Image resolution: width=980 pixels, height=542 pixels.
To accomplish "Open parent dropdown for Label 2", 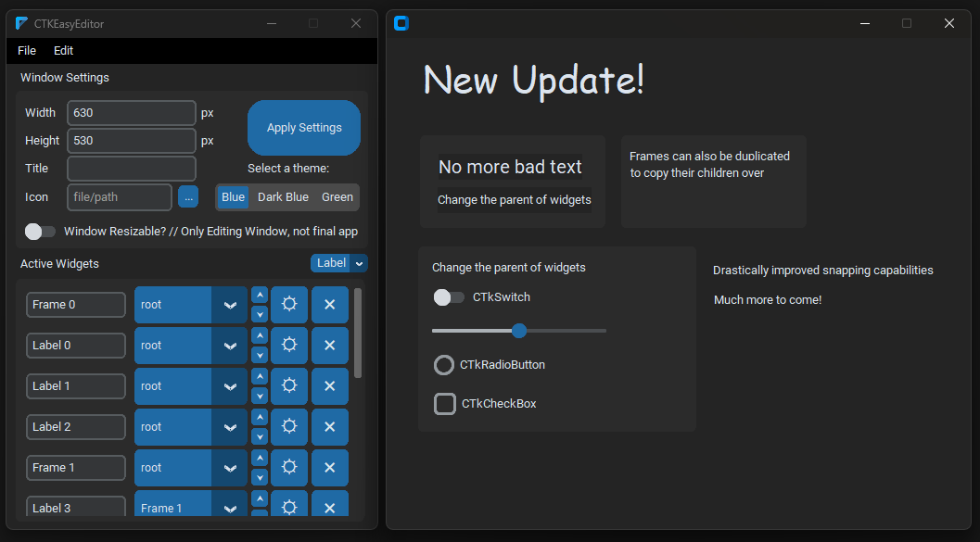I will (x=191, y=426).
